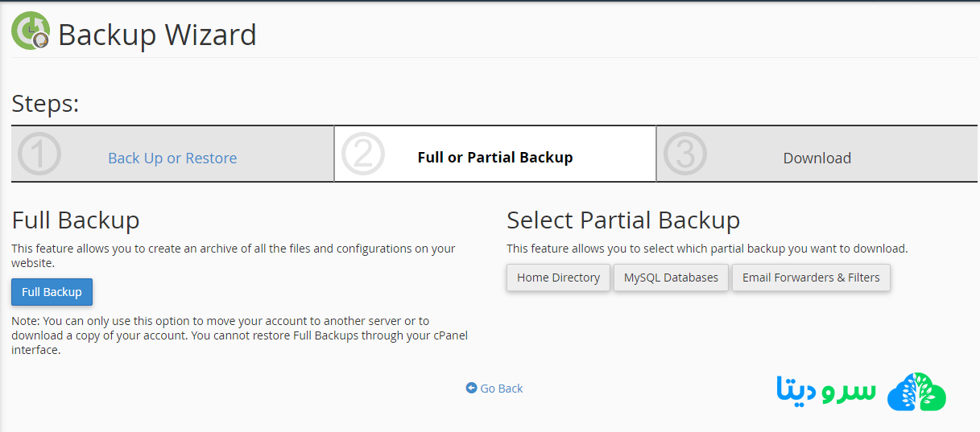The image size is (980, 432).
Task: Click the green tree cloud logo icon
Action: point(916,393)
